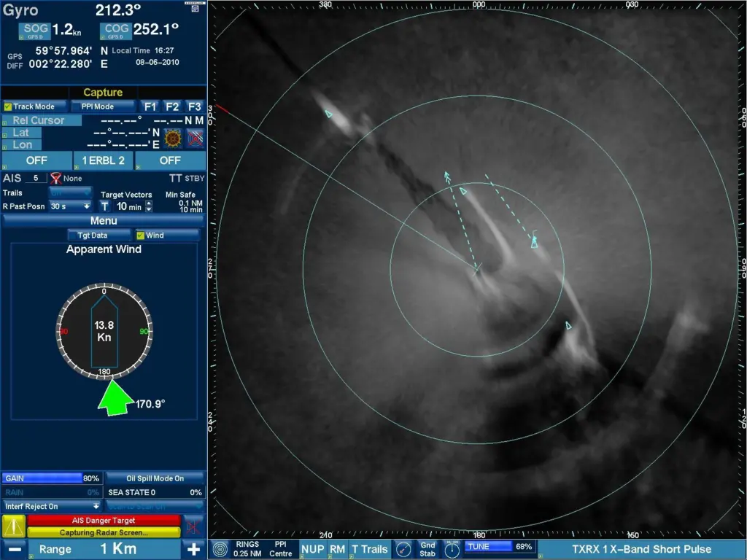
Task: Increase range with the plus button
Action: (x=193, y=549)
